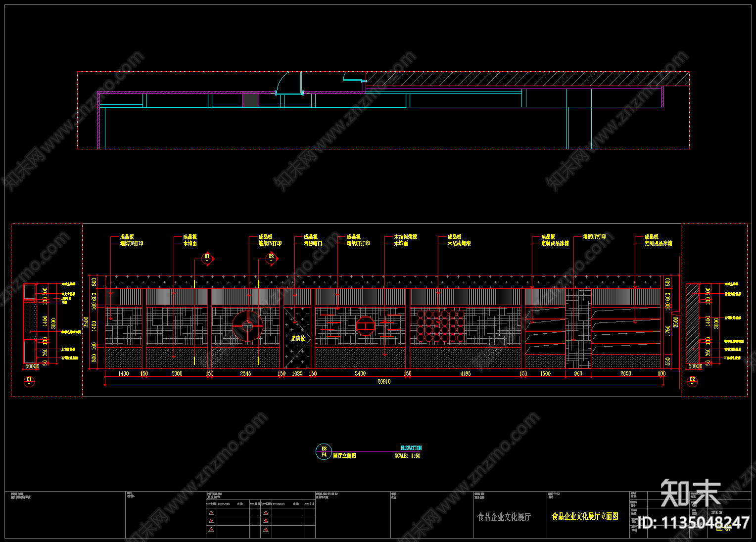Click the 01 detail bubble below left section
Viewport: 756px width, 542px height.
29,381
